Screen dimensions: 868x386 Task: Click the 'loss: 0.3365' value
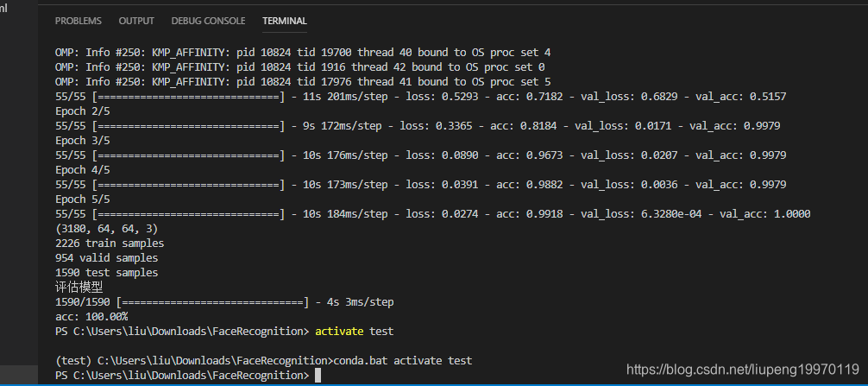[437, 126]
